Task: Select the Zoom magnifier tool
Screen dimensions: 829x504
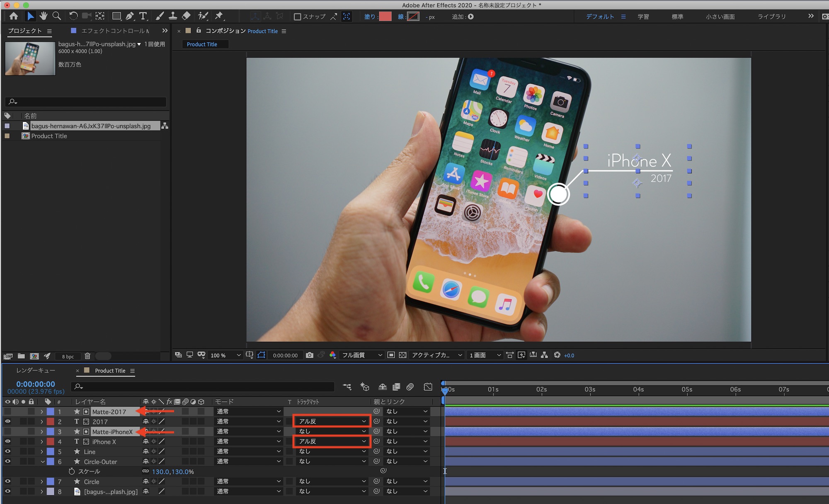Action: [57, 16]
